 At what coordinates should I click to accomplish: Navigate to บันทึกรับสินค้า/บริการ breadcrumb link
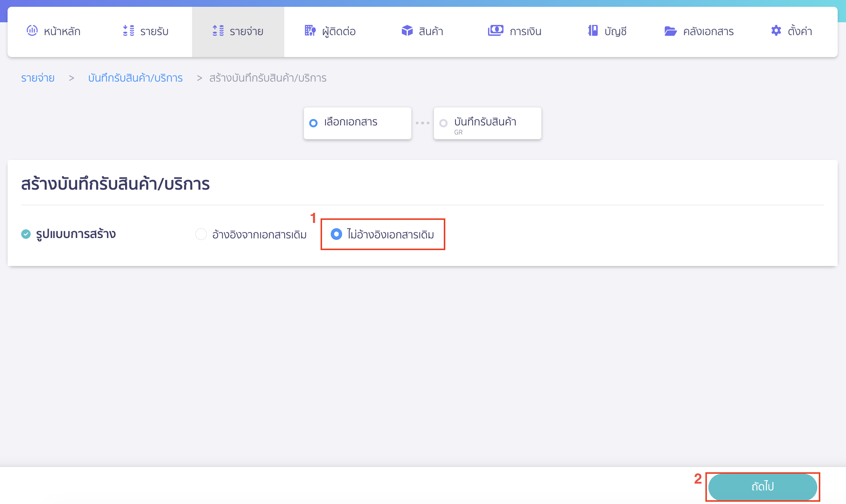click(x=135, y=78)
